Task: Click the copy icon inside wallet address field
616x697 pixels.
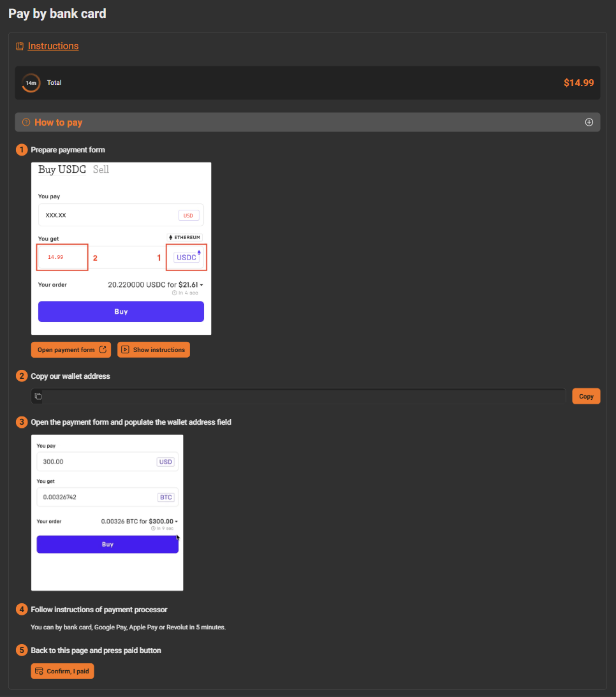Action: 38,396
